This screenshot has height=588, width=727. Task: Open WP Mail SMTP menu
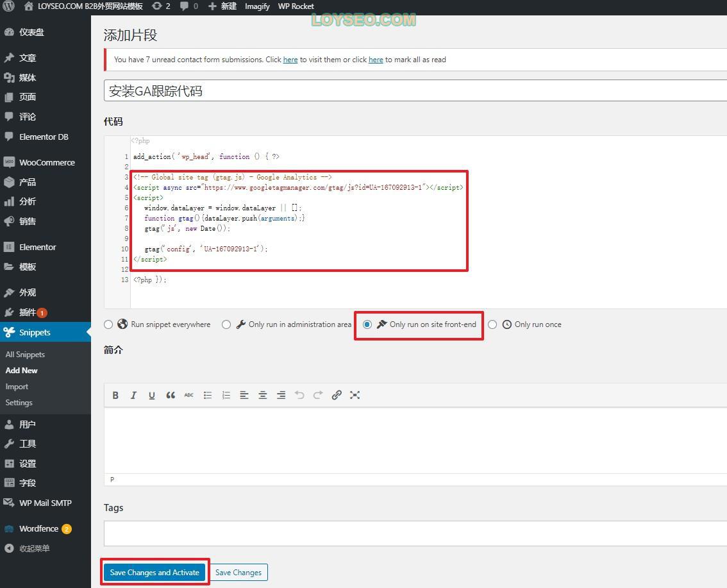tap(46, 503)
